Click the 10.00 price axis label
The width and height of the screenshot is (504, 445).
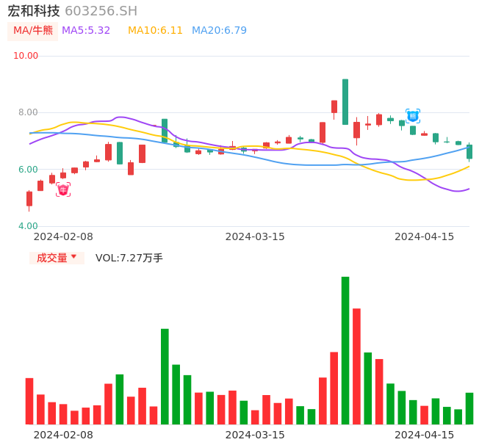(26, 56)
